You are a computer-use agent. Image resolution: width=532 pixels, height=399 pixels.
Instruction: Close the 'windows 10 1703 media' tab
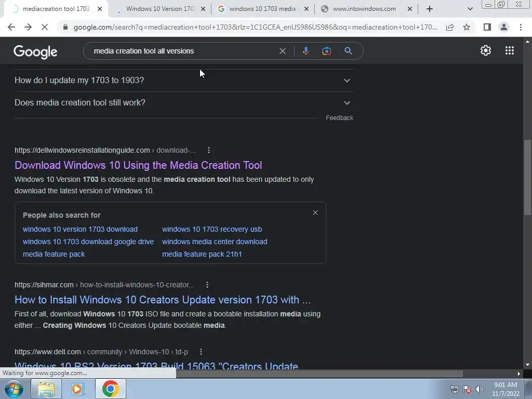[307, 9]
